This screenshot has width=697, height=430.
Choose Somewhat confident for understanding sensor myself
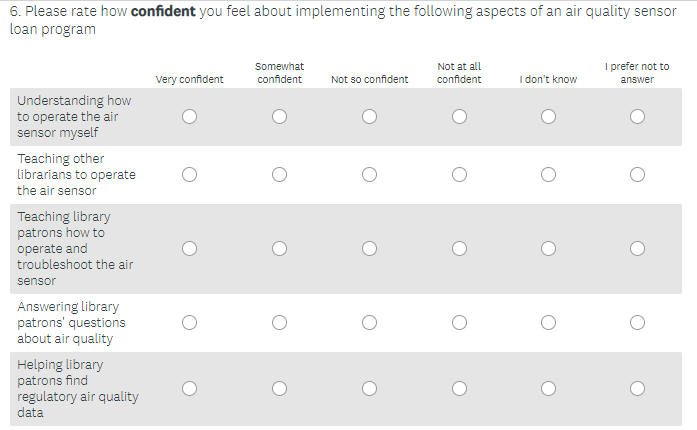(279, 117)
